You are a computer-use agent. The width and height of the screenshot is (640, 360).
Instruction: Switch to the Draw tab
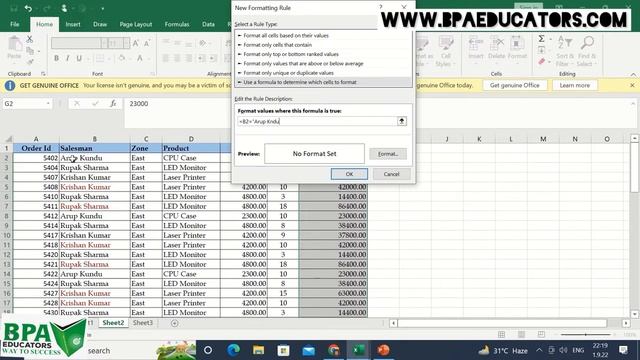[100, 24]
